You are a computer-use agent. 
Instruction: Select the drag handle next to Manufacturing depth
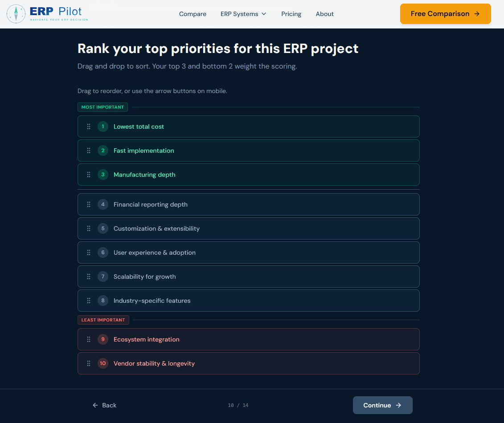pyautogui.click(x=89, y=175)
